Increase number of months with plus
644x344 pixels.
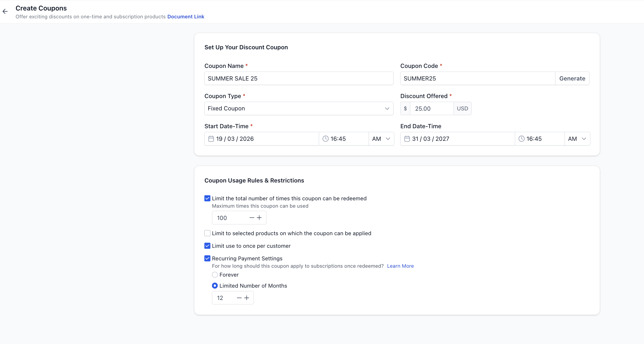(x=247, y=298)
